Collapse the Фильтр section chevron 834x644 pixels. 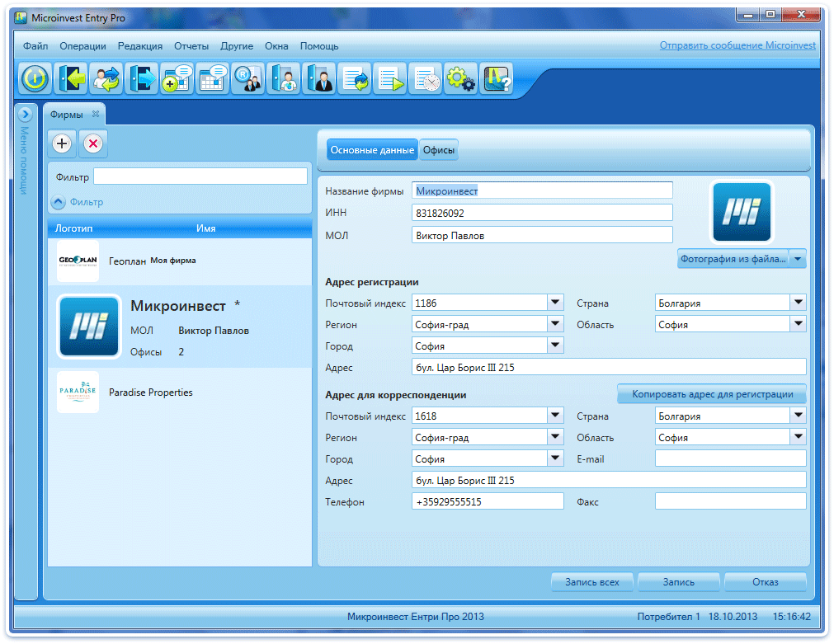pos(58,202)
